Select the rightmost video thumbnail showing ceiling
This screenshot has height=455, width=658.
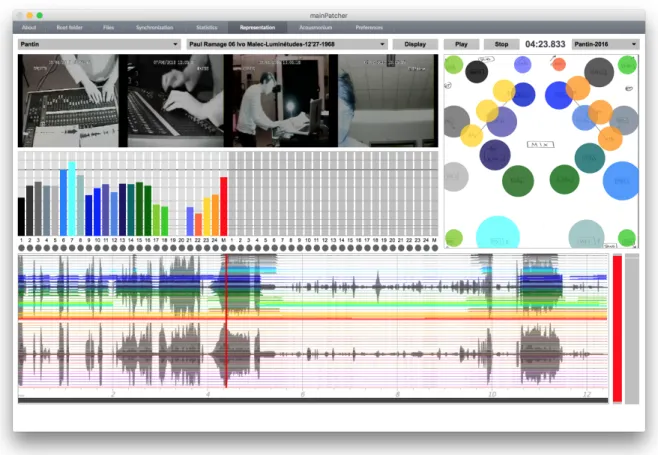[388, 101]
